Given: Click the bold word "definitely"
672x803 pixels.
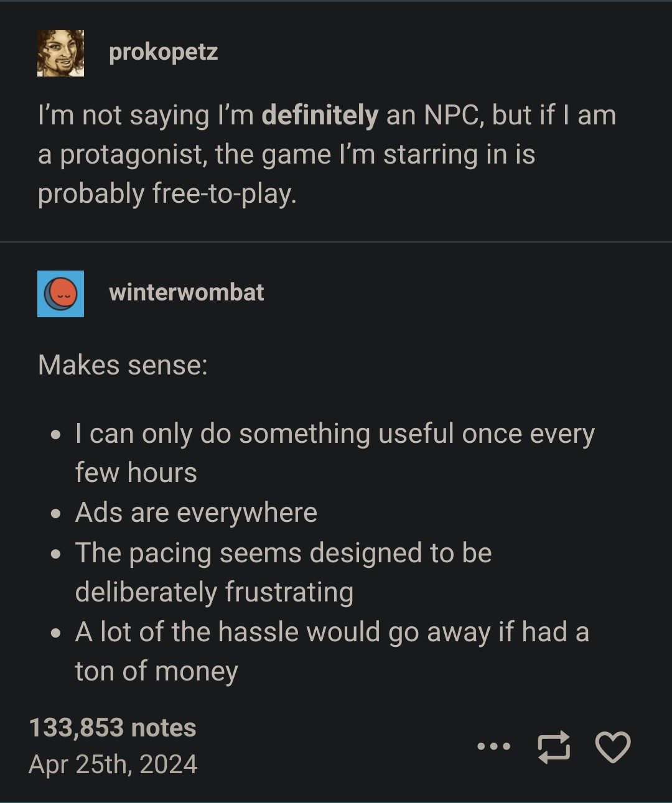Looking at the screenshot, I should coord(320,116).
